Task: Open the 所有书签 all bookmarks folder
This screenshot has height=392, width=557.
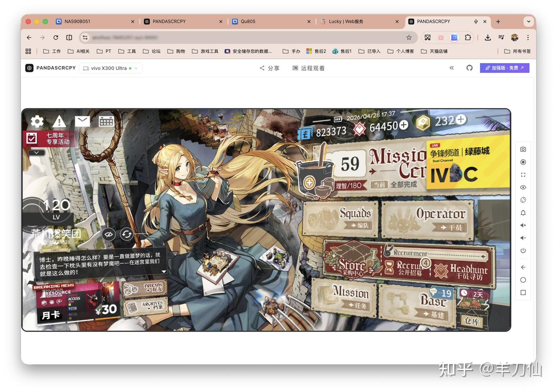Action: pos(518,51)
